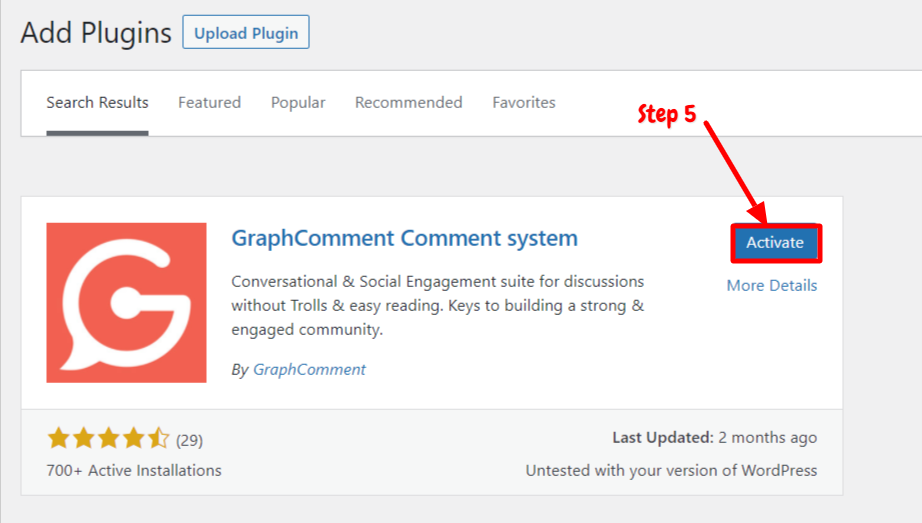The height and width of the screenshot is (523, 922).
Task: Click the Add Plugins page heading
Action: click(x=96, y=32)
